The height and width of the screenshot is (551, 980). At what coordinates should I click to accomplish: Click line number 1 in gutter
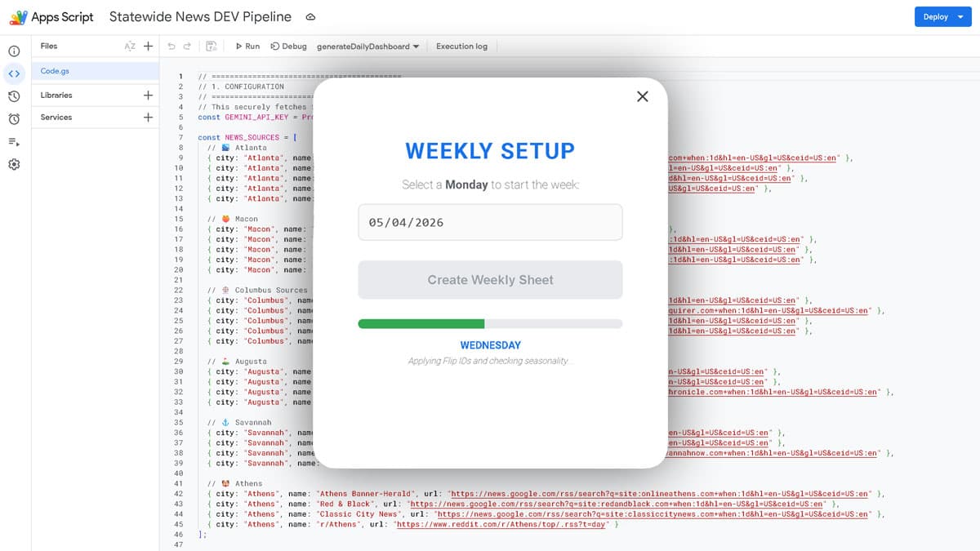tap(180, 76)
